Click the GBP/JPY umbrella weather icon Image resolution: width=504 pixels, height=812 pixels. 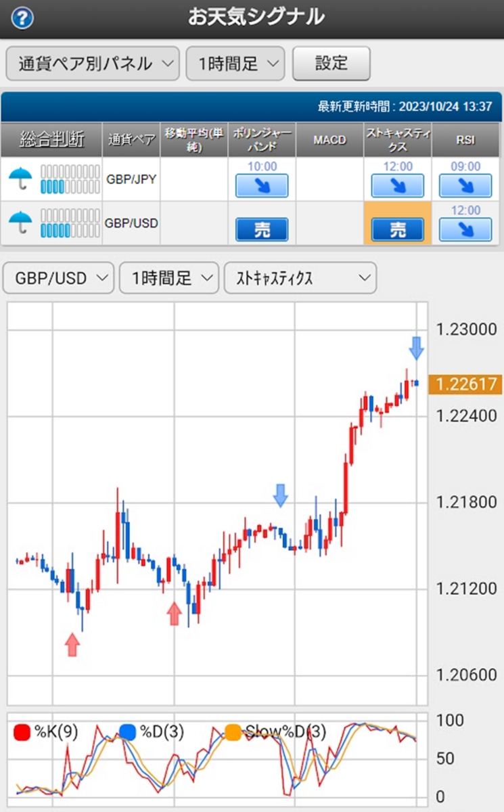[x=20, y=179]
